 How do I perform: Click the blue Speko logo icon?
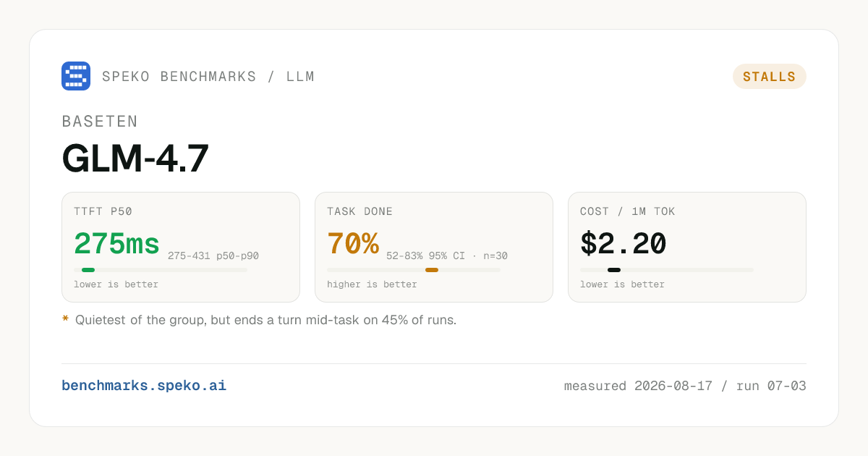point(76,76)
